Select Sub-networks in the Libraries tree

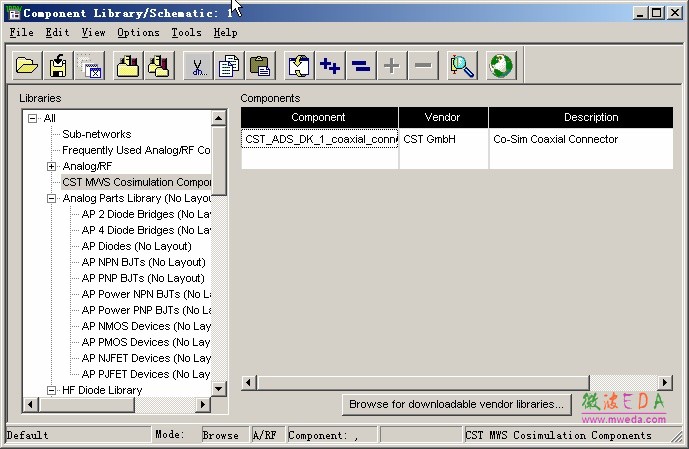pos(97,134)
